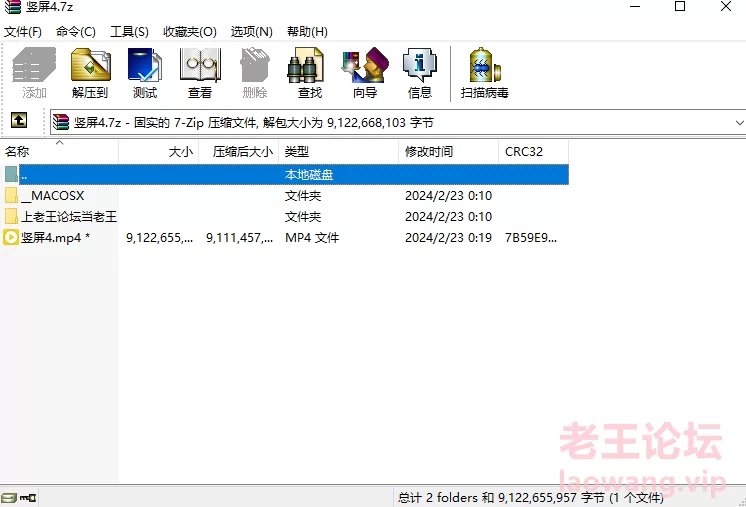Click the WinRAR archive icon in address bar
The width and height of the screenshot is (746, 507).
[x=61, y=122]
